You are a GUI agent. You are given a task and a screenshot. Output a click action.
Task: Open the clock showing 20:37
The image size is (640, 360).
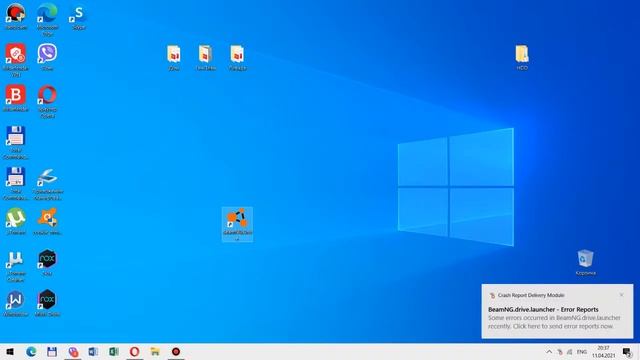pyautogui.click(x=604, y=352)
